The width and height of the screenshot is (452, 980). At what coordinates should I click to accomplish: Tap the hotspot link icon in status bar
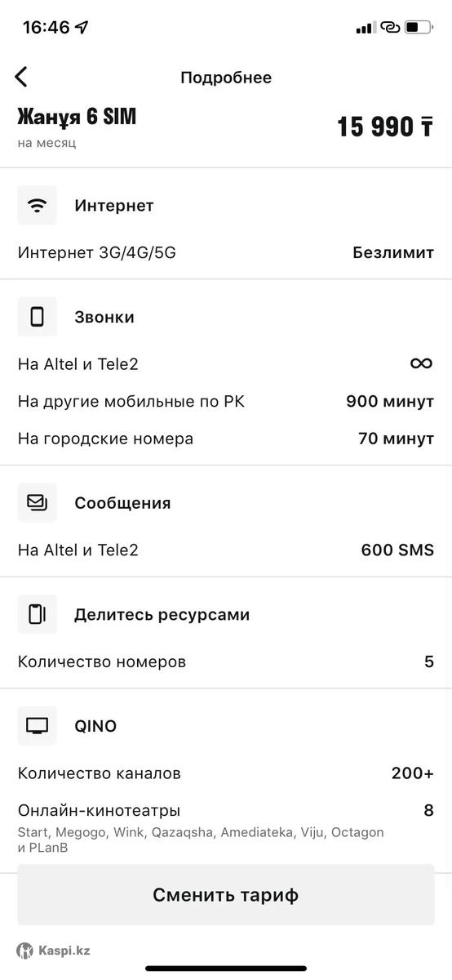(390, 27)
